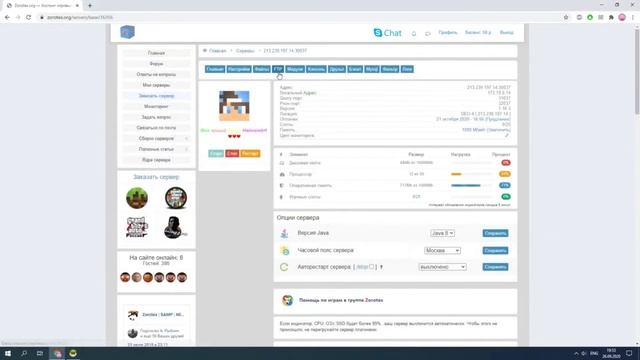Open the Настройки server tab
640x360 pixels.
click(239, 69)
